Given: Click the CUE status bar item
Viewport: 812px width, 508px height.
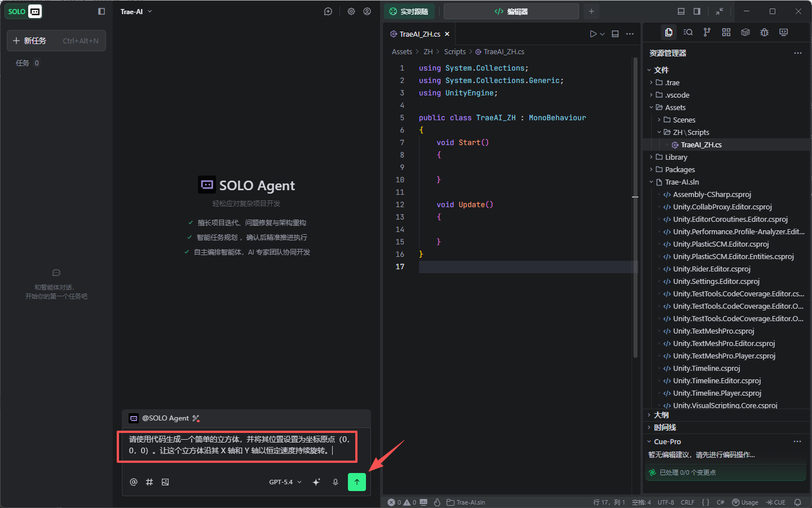Looking at the screenshot, I should [x=776, y=502].
